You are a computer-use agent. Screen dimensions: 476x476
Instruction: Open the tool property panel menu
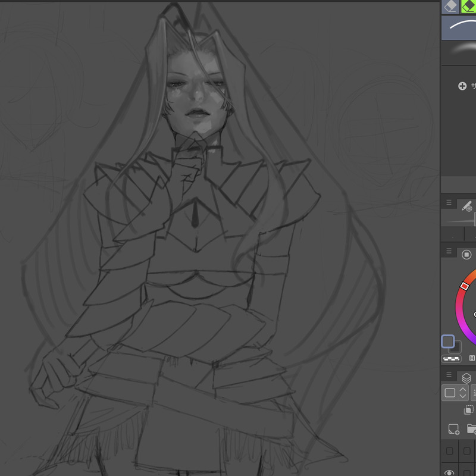[x=449, y=202]
